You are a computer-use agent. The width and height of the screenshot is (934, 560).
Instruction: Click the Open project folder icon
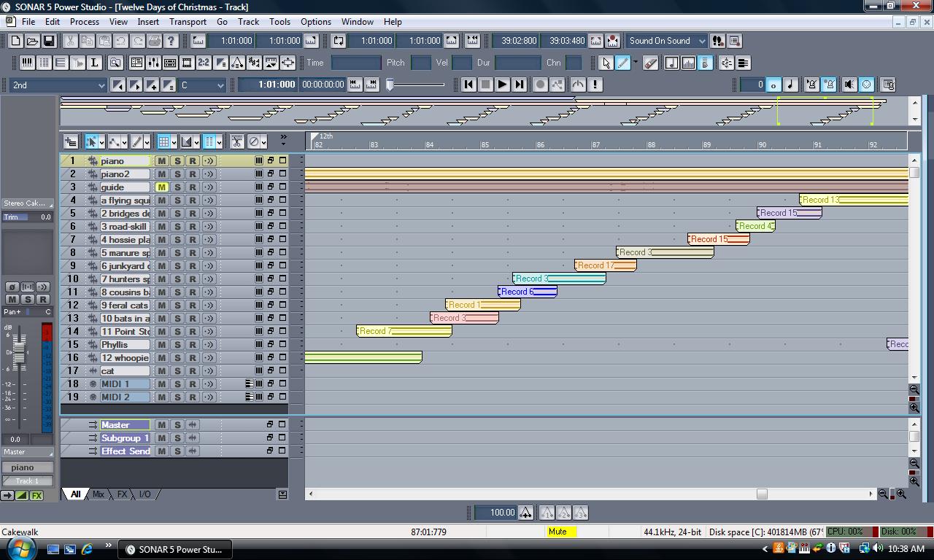[x=32, y=41]
